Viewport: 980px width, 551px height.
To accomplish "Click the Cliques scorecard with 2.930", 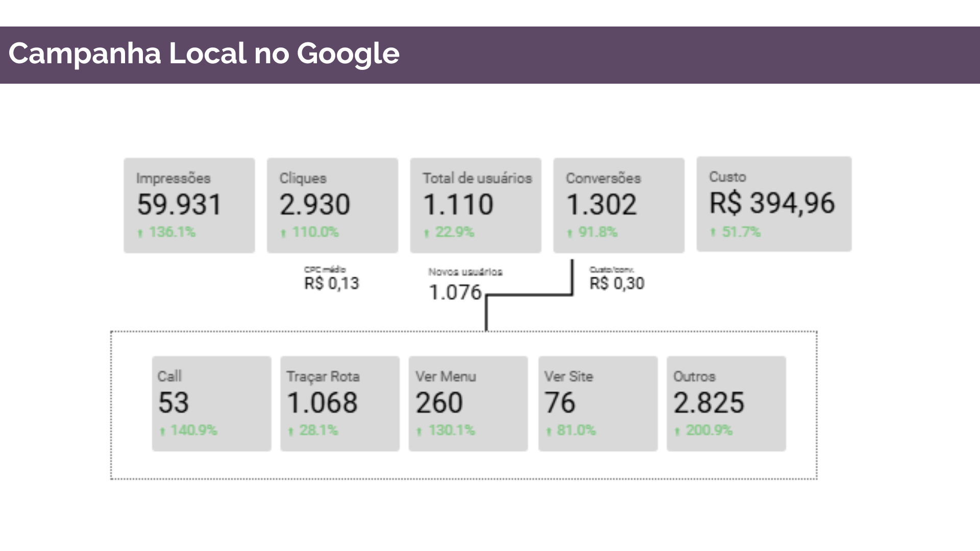I will tap(332, 205).
